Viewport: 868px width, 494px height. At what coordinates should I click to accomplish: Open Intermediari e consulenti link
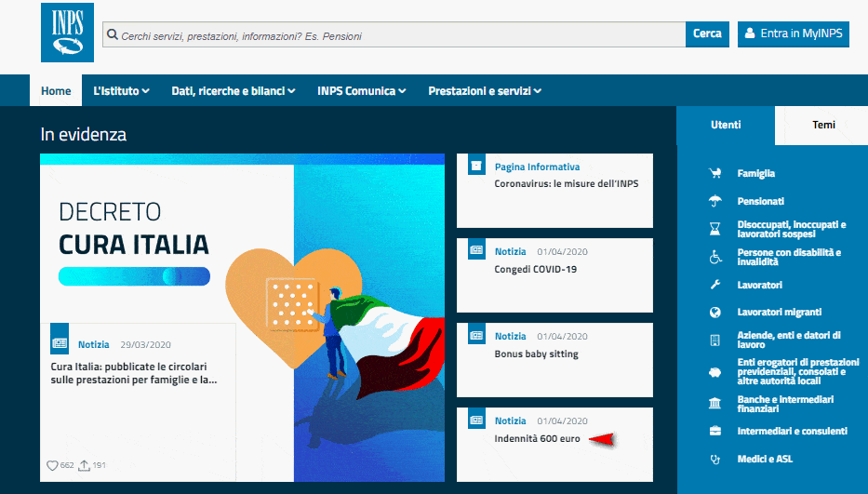(x=792, y=431)
